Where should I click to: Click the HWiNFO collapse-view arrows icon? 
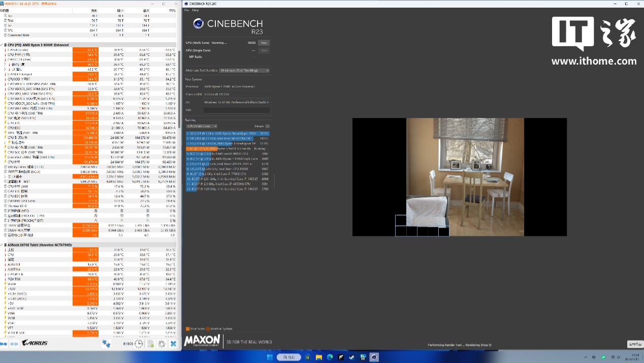14,344
